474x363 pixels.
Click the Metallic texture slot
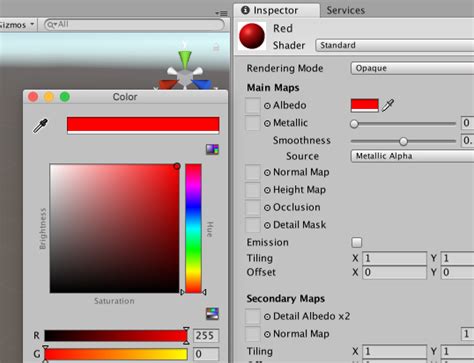[252, 123]
